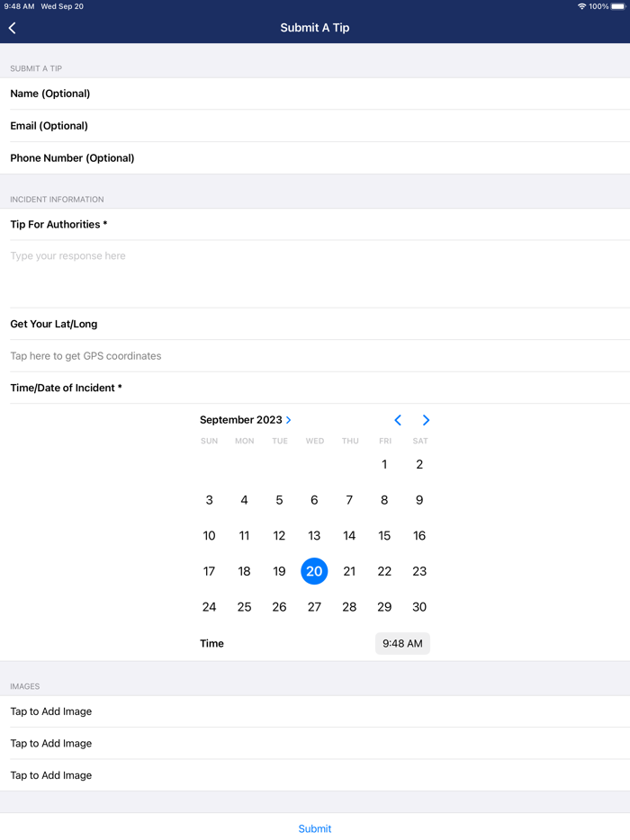Tap the battery icon in status bar
Viewport: 630px width, 840px height.
click(x=618, y=6)
